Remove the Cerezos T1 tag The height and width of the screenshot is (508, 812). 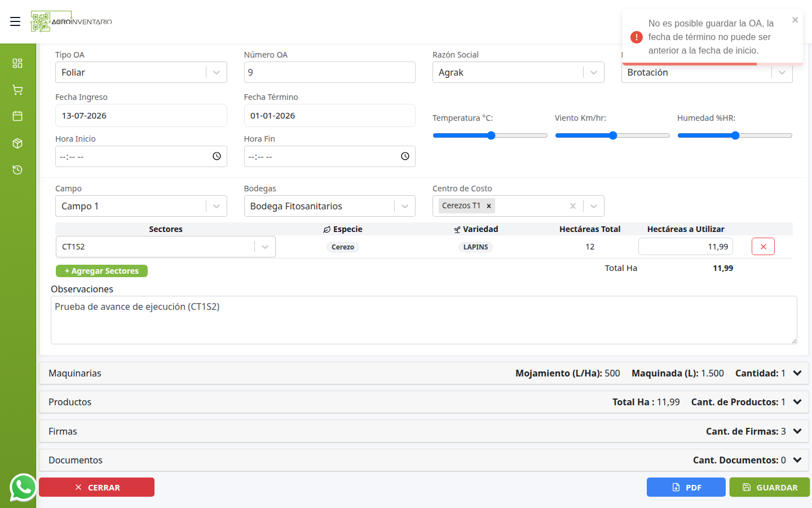pyautogui.click(x=489, y=206)
